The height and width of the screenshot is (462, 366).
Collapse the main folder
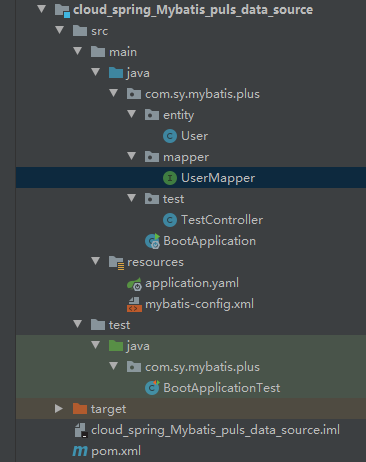coord(77,51)
